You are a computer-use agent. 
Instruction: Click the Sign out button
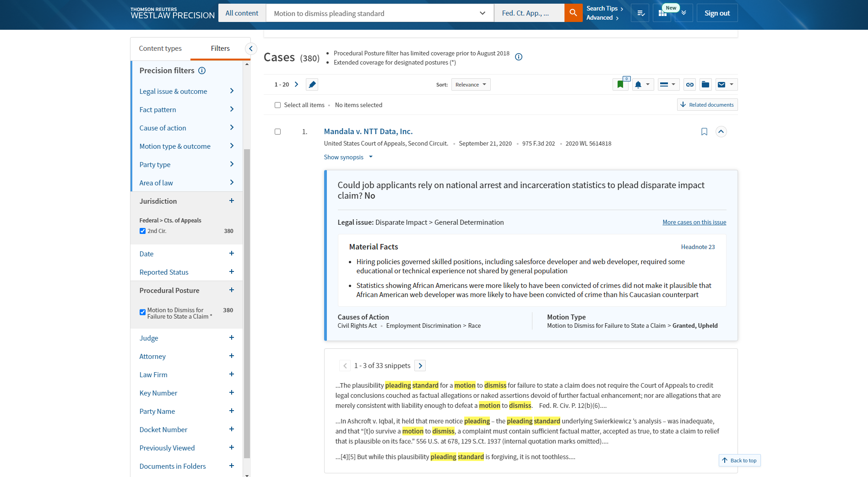[x=717, y=13]
